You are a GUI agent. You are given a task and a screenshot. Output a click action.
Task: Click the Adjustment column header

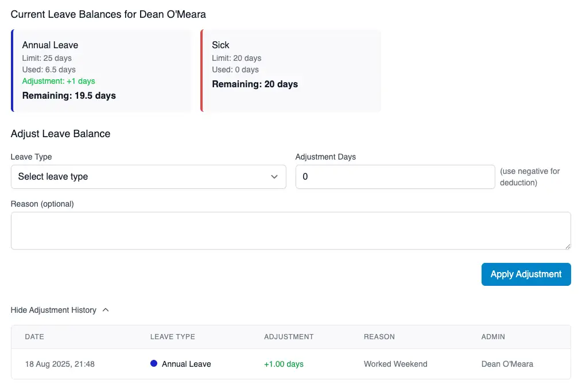point(289,337)
